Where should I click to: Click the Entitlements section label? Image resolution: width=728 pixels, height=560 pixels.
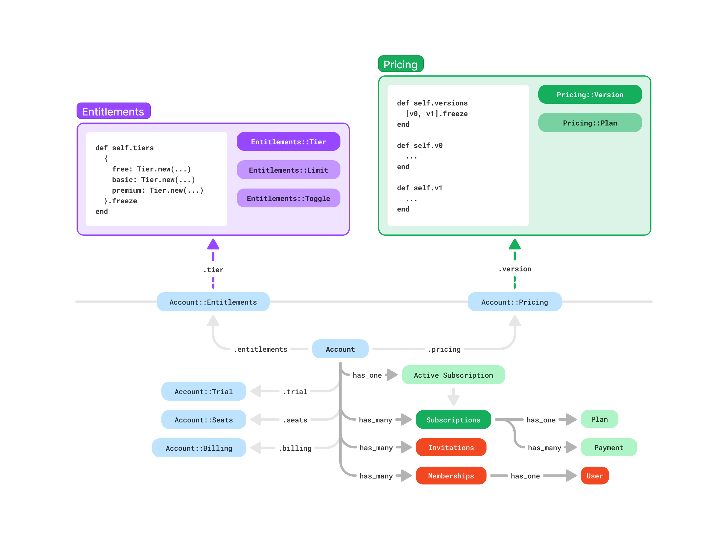pyautogui.click(x=113, y=112)
